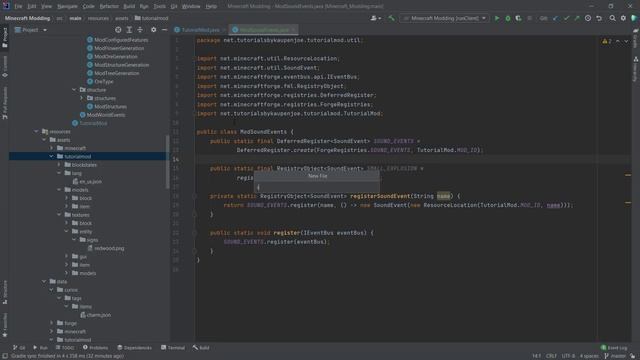Select en_us.json file in tree
The height and width of the screenshot is (360, 640).
[x=87, y=182]
